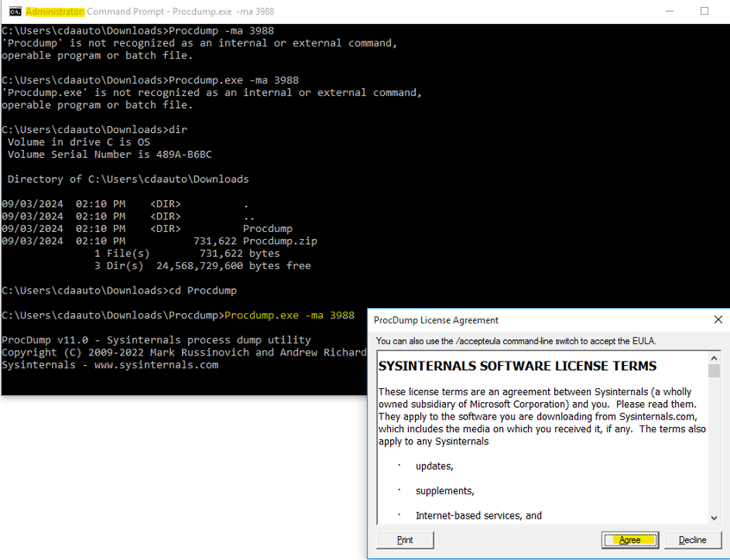Close the ProcDump License Agreement dialog
Viewport: 730px width, 560px height.
point(718,320)
